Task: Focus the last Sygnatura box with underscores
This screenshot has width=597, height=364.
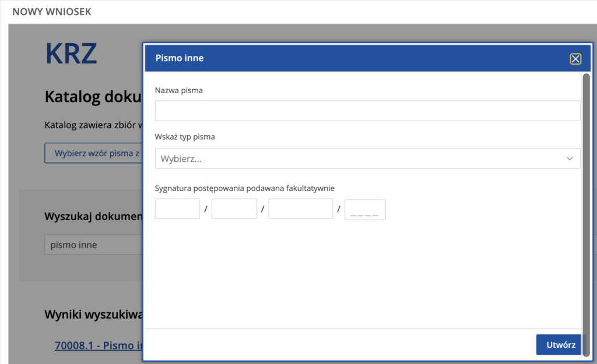Action: tap(365, 210)
